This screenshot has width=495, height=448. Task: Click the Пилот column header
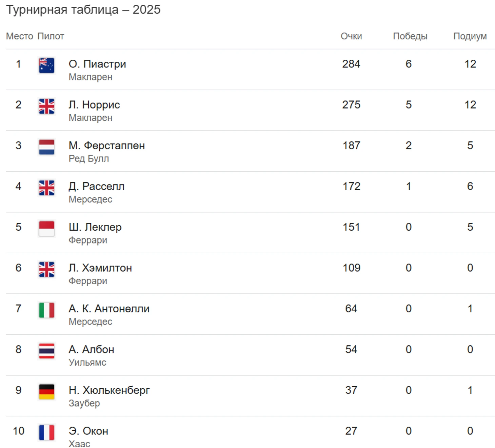coord(51,36)
